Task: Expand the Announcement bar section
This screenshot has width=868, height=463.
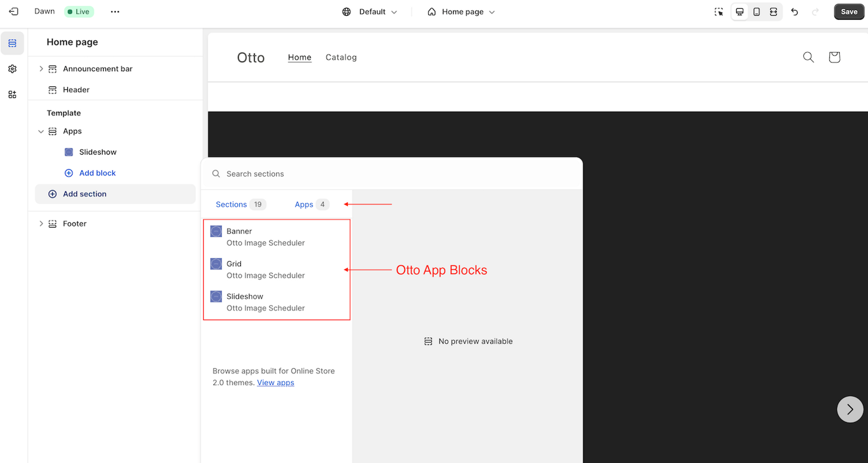Action: click(41, 69)
